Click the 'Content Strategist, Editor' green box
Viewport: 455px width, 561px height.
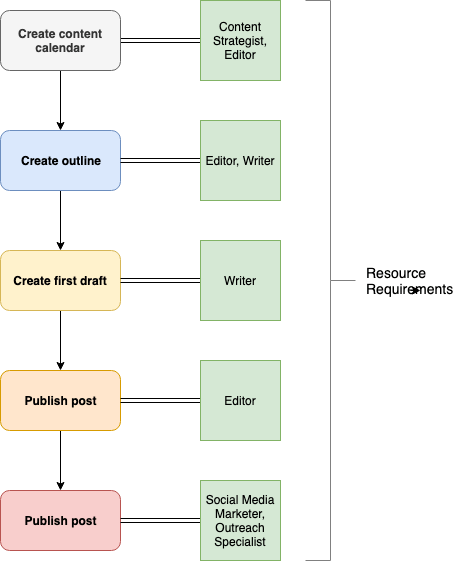240,40
